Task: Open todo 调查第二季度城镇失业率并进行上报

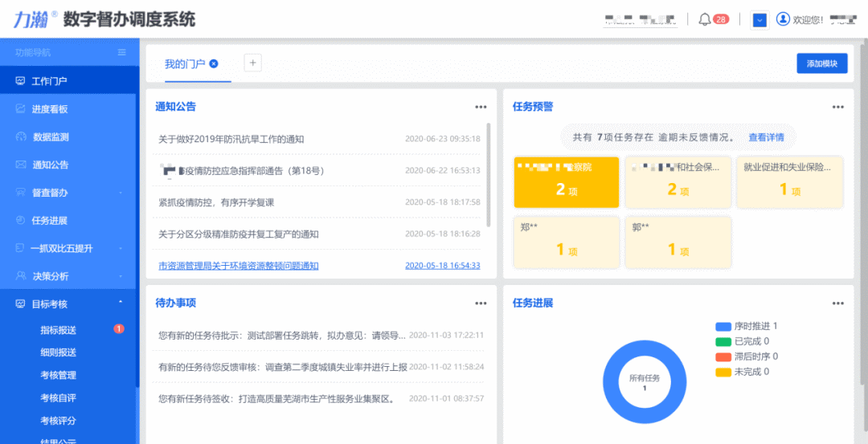Action: [x=283, y=367]
